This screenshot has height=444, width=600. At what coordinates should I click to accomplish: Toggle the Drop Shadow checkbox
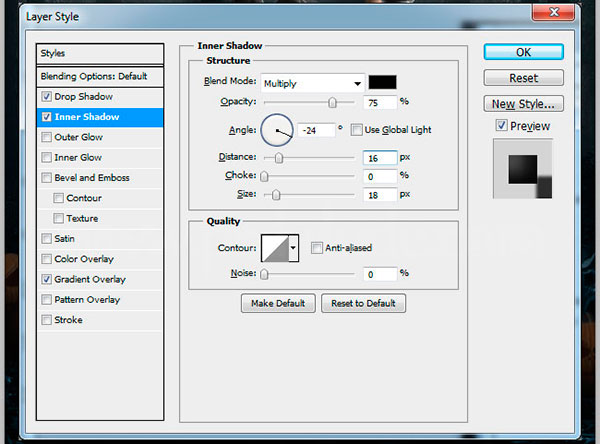(x=47, y=96)
